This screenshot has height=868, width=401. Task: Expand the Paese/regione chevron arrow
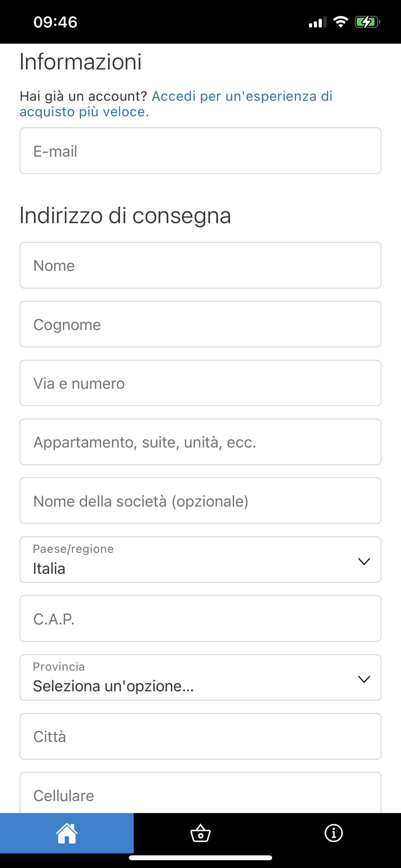[x=364, y=561]
